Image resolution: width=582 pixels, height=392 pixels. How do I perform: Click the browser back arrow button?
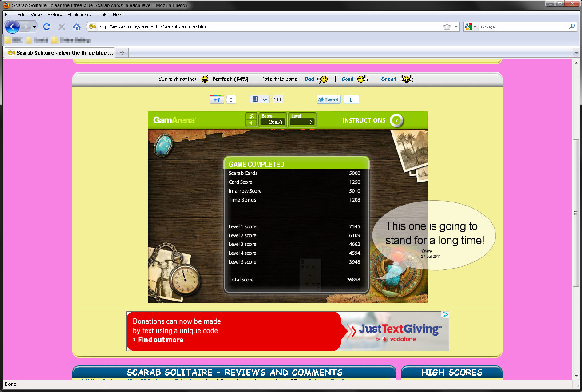12,27
